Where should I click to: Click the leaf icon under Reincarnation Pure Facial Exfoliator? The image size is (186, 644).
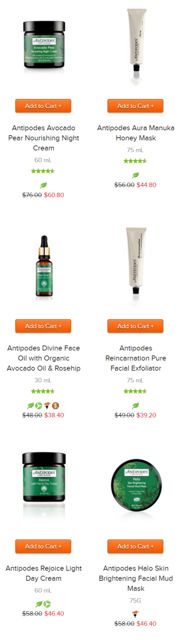pos(136,405)
